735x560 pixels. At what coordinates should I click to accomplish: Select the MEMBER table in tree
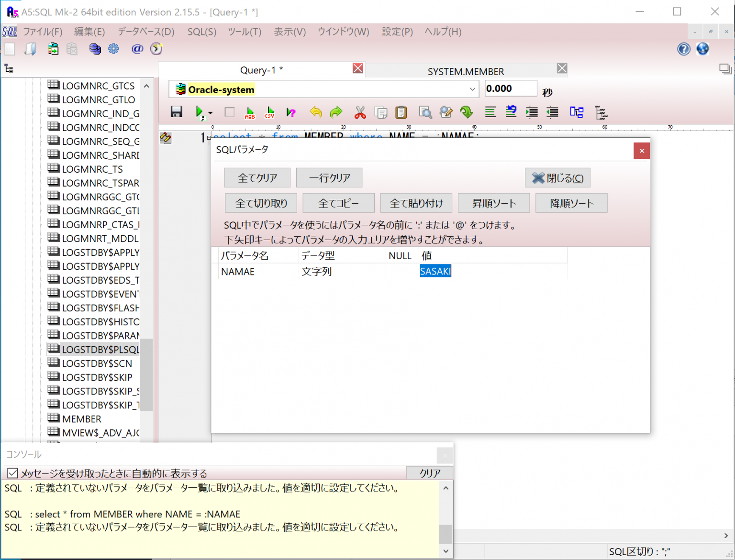pos(81,419)
